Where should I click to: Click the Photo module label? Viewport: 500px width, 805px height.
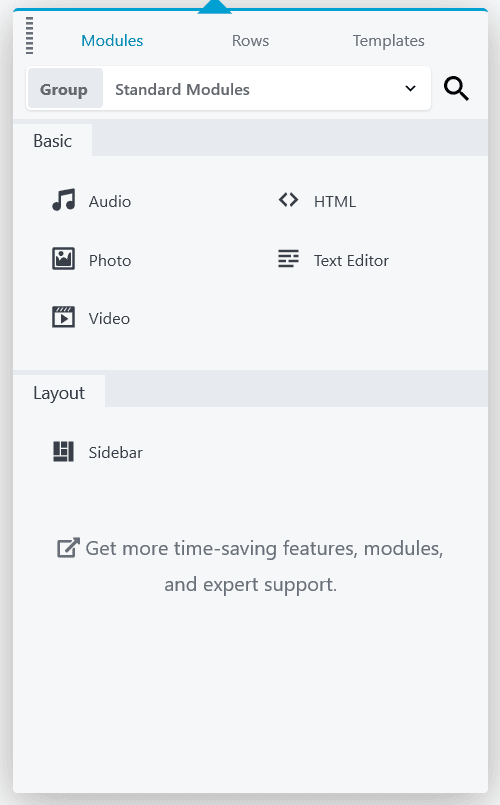click(110, 260)
